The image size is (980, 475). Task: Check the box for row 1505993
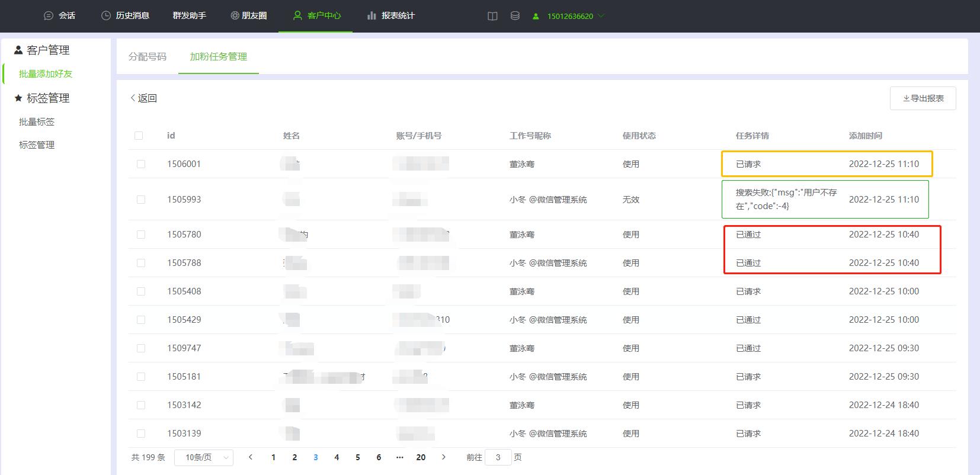click(141, 200)
